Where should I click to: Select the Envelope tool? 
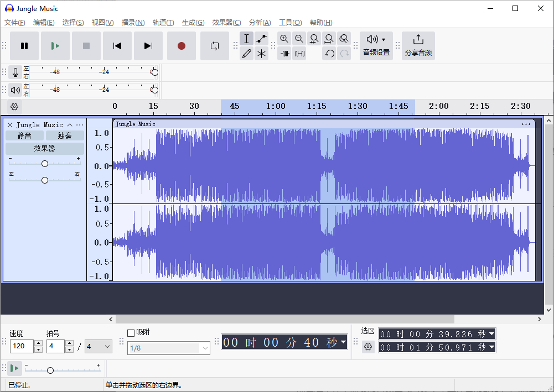[261, 39]
